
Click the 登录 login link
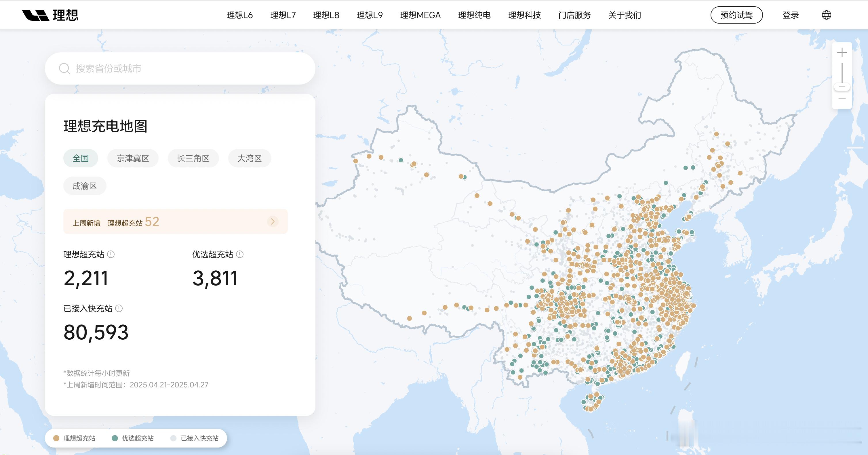pos(791,15)
